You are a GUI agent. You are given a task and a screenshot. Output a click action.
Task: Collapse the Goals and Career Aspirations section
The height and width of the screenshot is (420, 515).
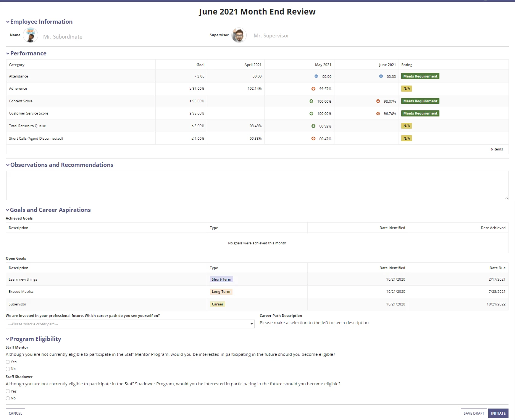(x=7, y=210)
